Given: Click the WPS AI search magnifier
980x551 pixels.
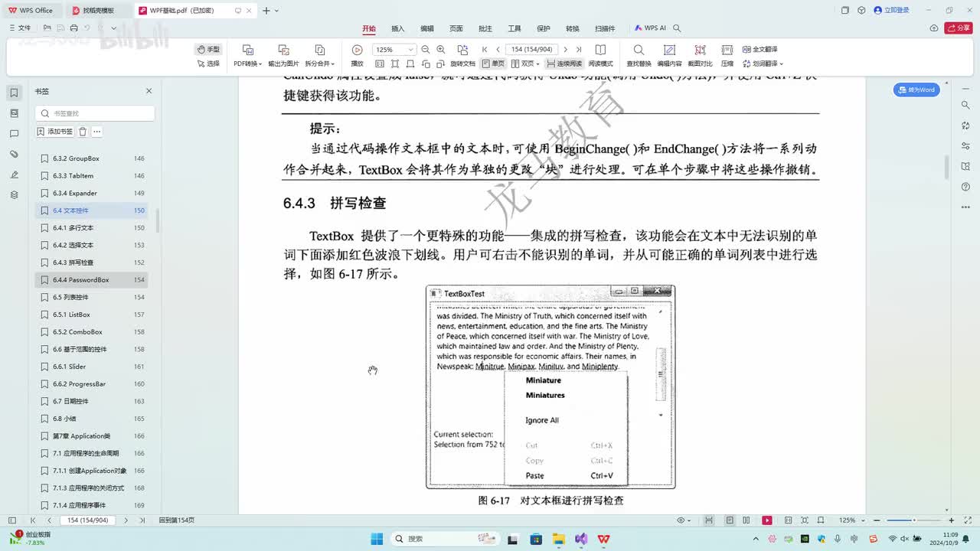Looking at the screenshot, I should tap(677, 28).
